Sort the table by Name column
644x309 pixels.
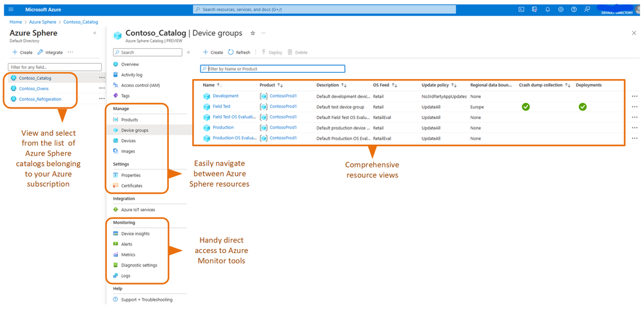click(x=219, y=86)
